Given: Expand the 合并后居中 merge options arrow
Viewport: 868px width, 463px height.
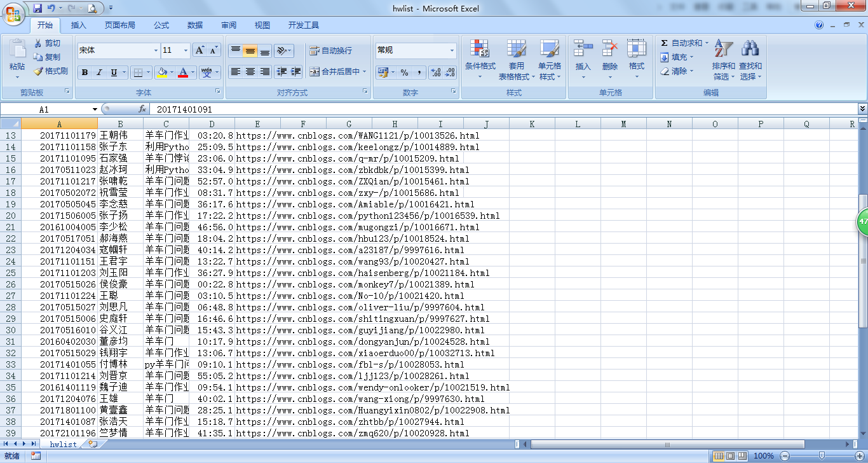Looking at the screenshot, I should 365,72.
